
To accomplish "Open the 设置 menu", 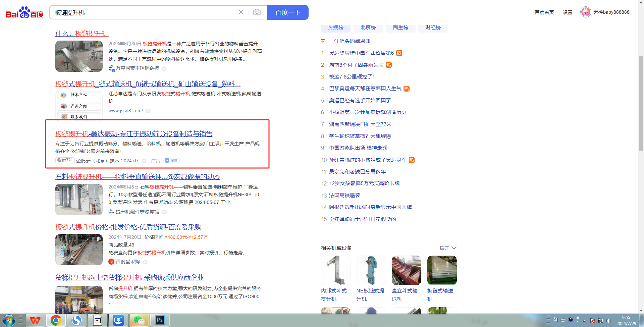I will [568, 12].
